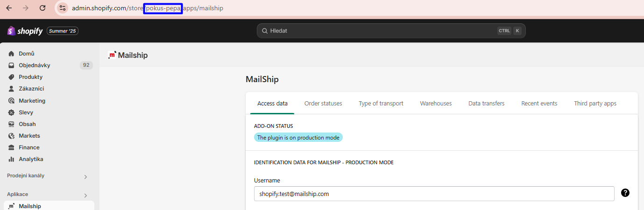Open the Mailship app in sidebar
The image size is (644, 210).
(30, 206)
